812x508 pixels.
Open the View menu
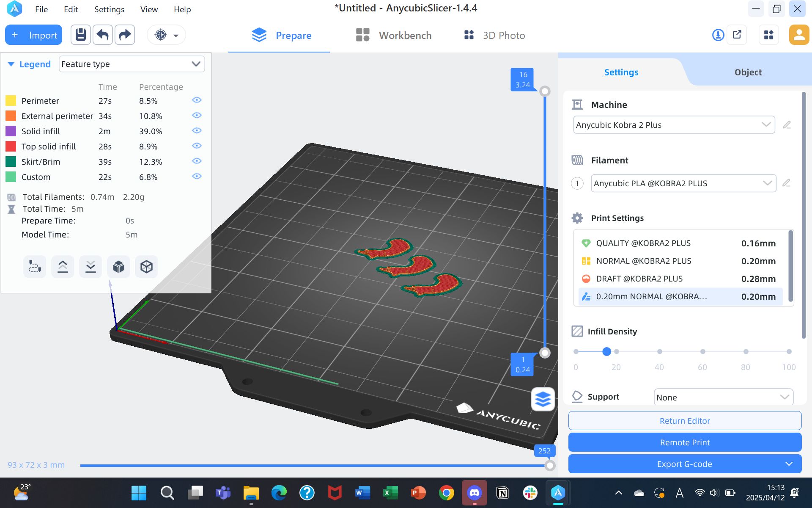pos(149,9)
